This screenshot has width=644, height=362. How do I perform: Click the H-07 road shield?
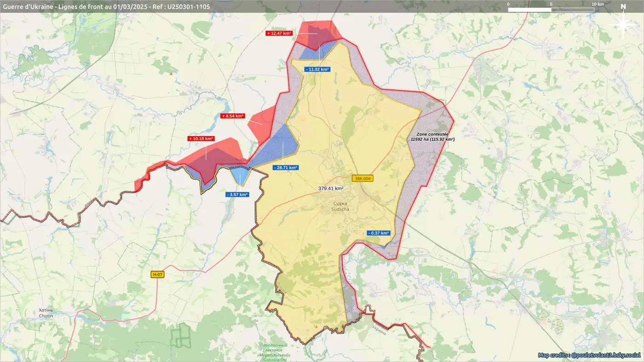(157, 275)
